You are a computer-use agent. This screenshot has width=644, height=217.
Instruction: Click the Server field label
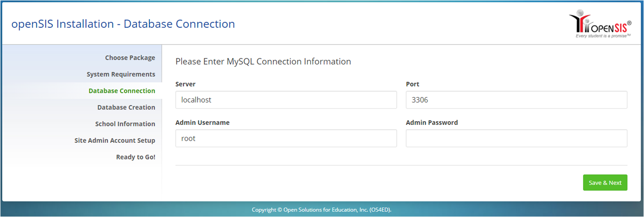coord(185,84)
